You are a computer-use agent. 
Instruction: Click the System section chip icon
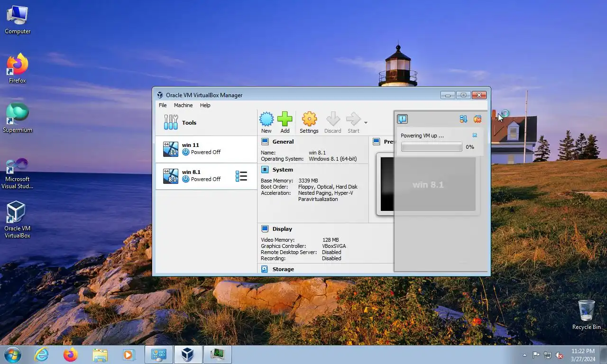265,170
